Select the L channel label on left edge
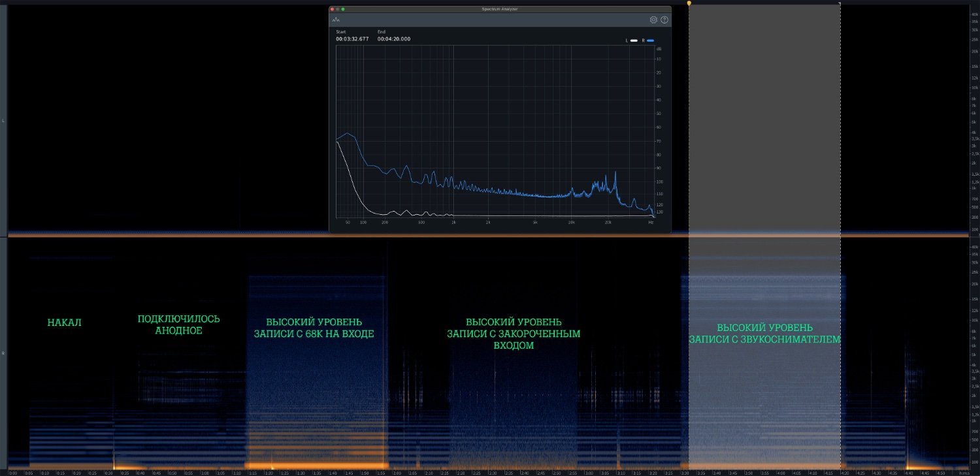The width and height of the screenshot is (980, 476). click(3, 121)
